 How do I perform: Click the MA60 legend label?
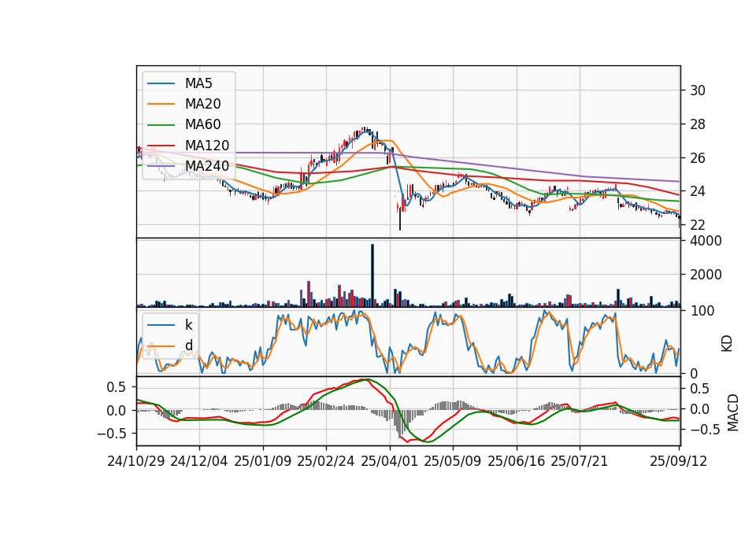202,125
